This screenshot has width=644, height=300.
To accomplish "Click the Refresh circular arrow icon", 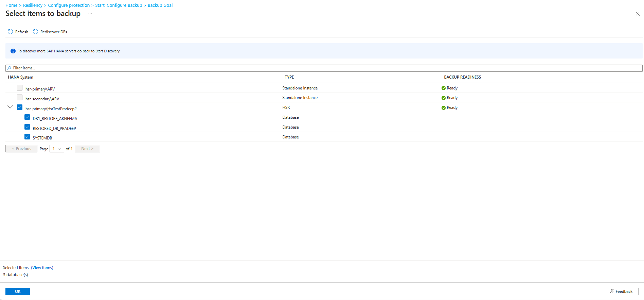I will tap(10, 32).
